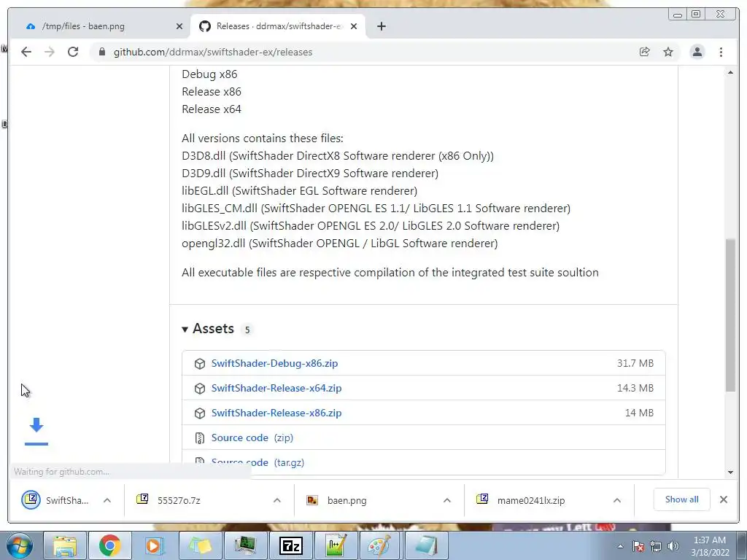The height and width of the screenshot is (560, 747).
Task: Open mame0241lx.zip download item
Action: pos(520,500)
